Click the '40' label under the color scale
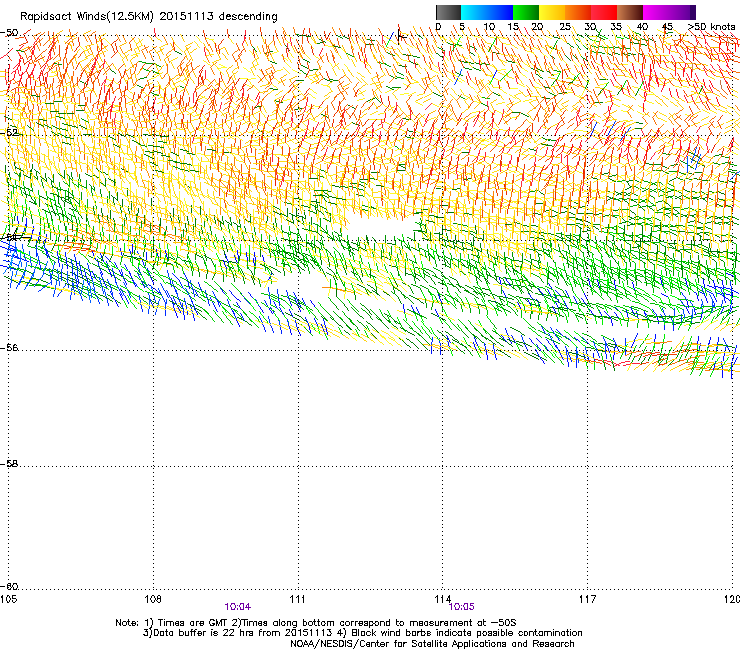The width and height of the screenshot is (740, 650). (x=642, y=27)
